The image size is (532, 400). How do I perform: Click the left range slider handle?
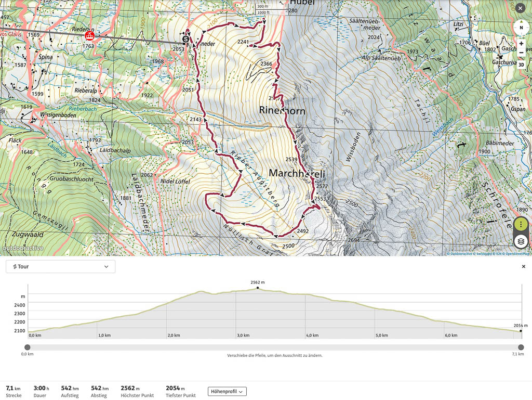click(28, 347)
